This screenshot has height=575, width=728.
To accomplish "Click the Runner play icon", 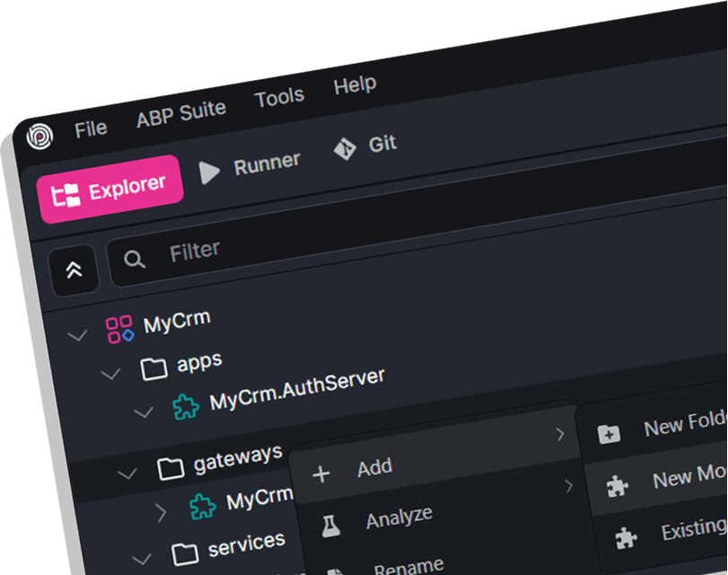I will point(209,172).
